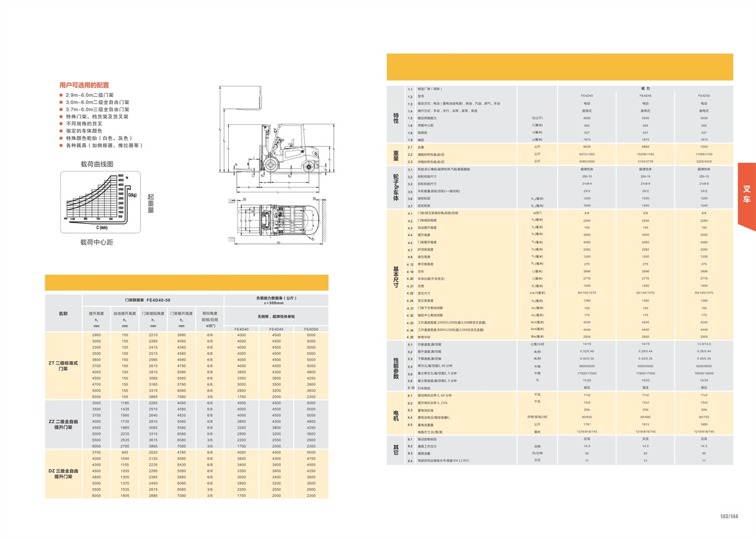This screenshot has height=539, width=756.
Task: Select the bullet 3.0m~6.0m二级全自由门架
Action: (x=94, y=102)
